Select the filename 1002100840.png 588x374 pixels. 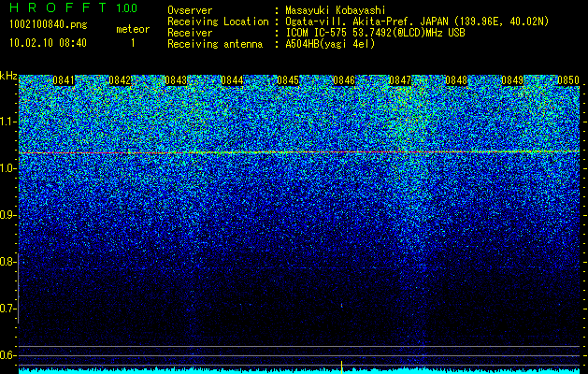49,25
